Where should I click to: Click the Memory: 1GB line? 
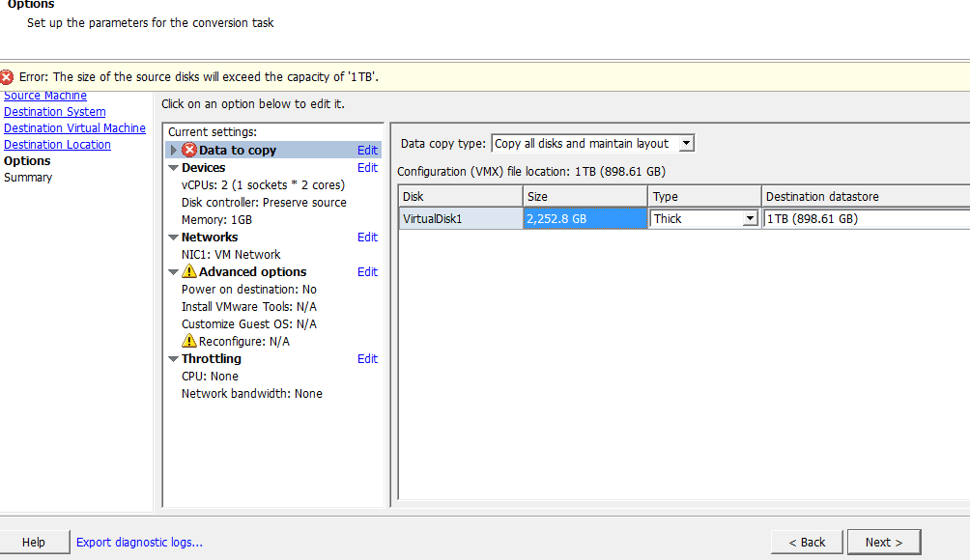tap(216, 219)
